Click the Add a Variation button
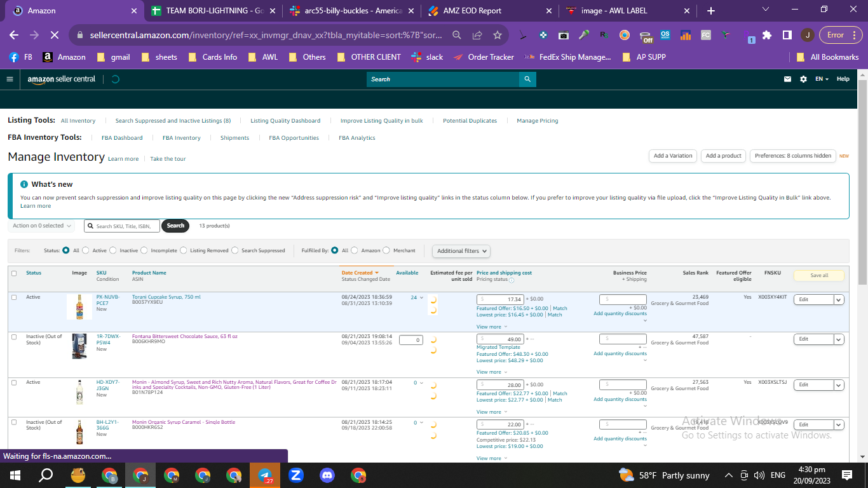 (x=673, y=156)
